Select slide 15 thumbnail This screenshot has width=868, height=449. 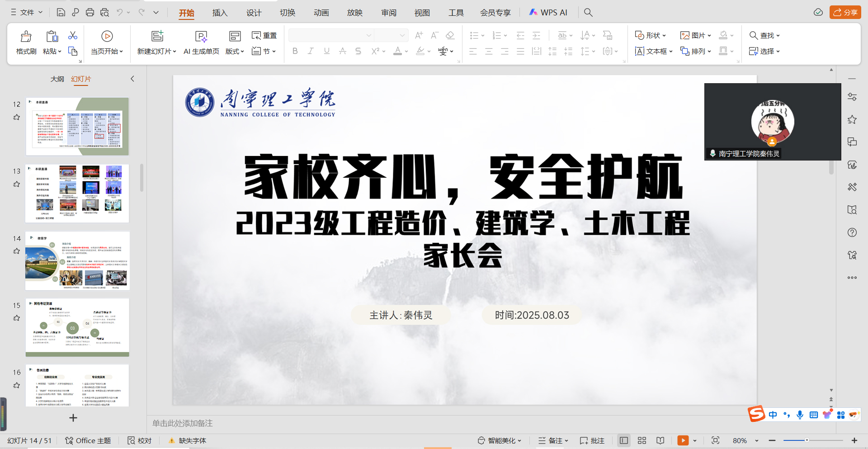[77, 327]
